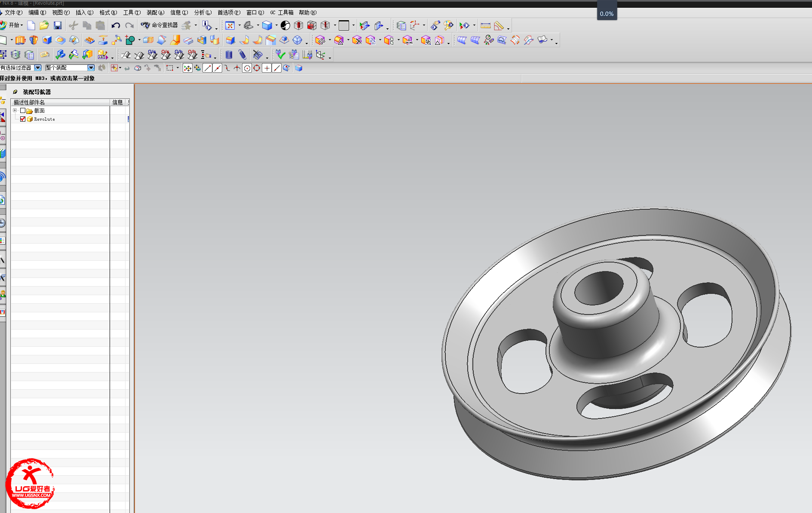This screenshot has width=812, height=513.
Task: Click the Paste clipboard icon
Action: coord(100,26)
